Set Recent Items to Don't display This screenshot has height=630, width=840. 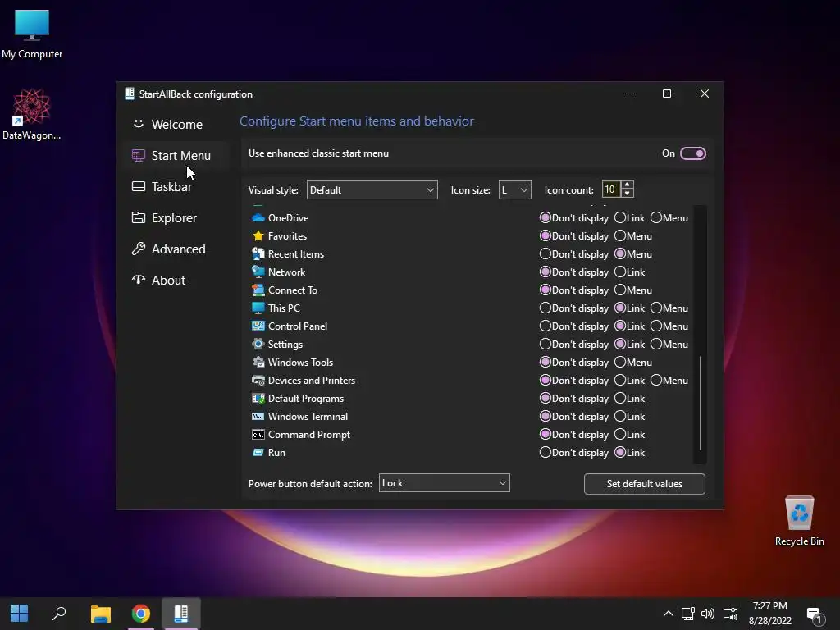click(x=546, y=254)
